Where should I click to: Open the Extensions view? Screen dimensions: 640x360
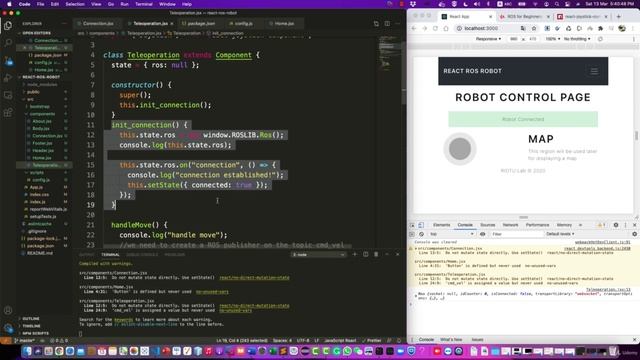tap(8, 113)
